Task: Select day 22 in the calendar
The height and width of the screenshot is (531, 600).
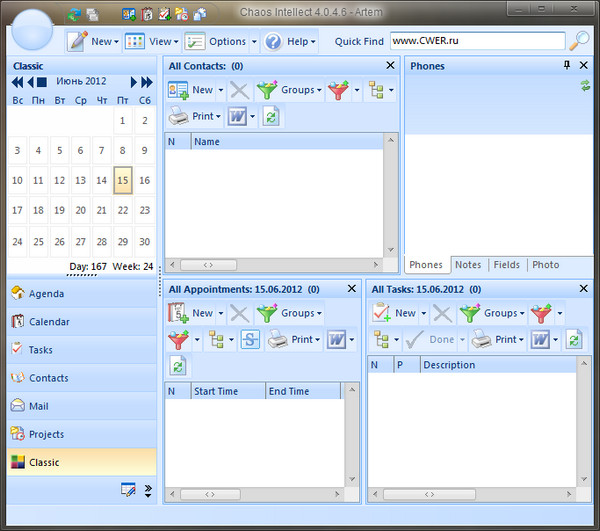Action: tap(123, 210)
